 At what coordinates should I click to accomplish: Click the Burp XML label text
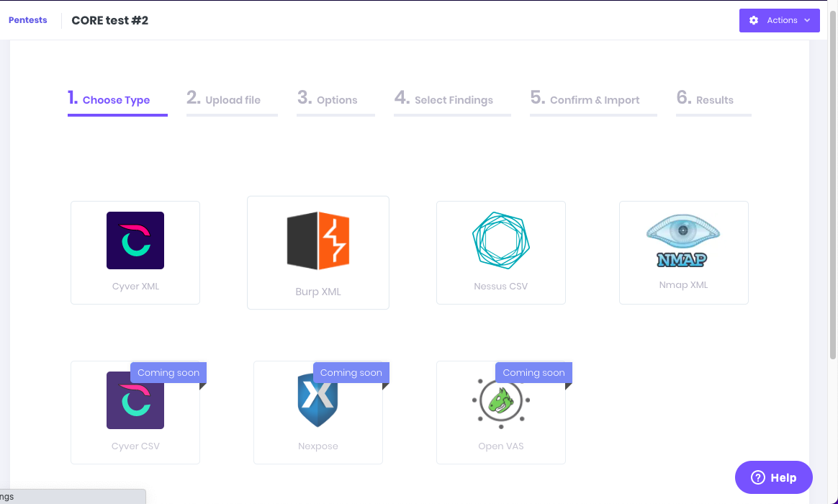pos(318,292)
